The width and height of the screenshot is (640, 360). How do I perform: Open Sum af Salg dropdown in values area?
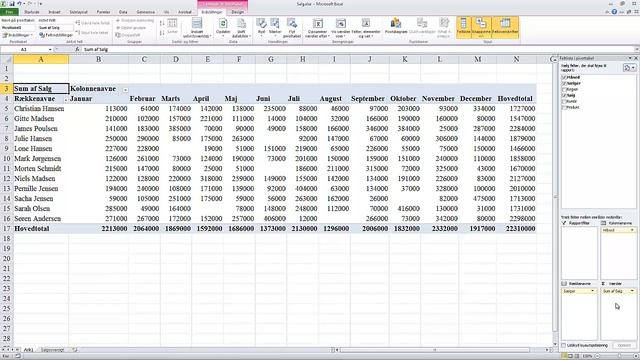point(632,291)
